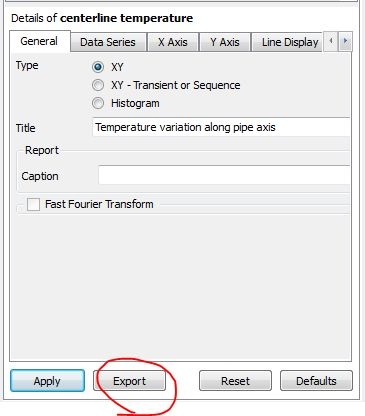This screenshot has width=365, height=416.
Task: Click the 'Details of centerline temperature' heading
Action: tap(102, 18)
